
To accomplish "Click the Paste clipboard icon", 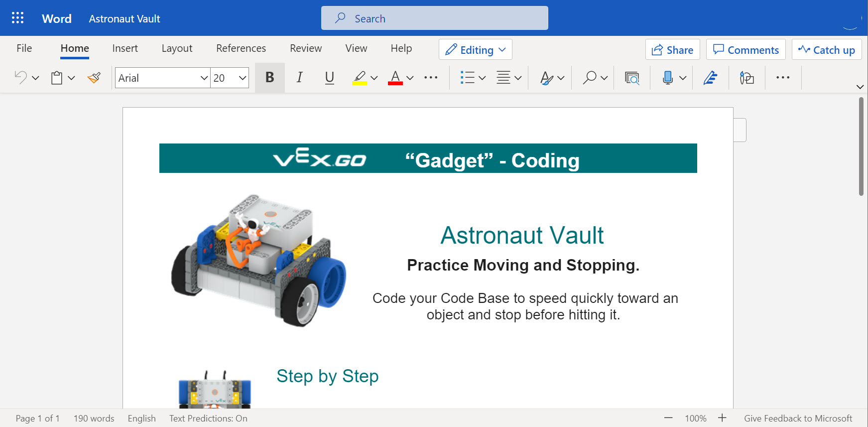I will click(57, 78).
